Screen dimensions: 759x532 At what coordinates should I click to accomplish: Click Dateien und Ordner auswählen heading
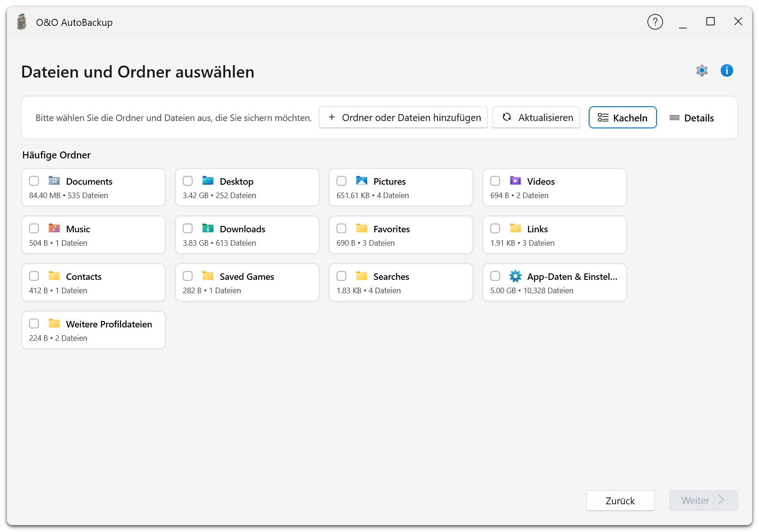coord(138,73)
